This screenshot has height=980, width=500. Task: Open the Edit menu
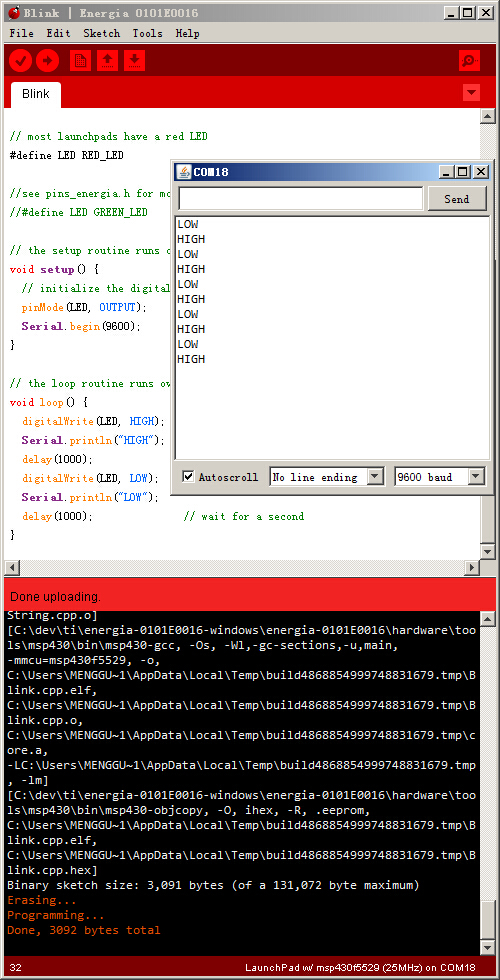click(58, 33)
